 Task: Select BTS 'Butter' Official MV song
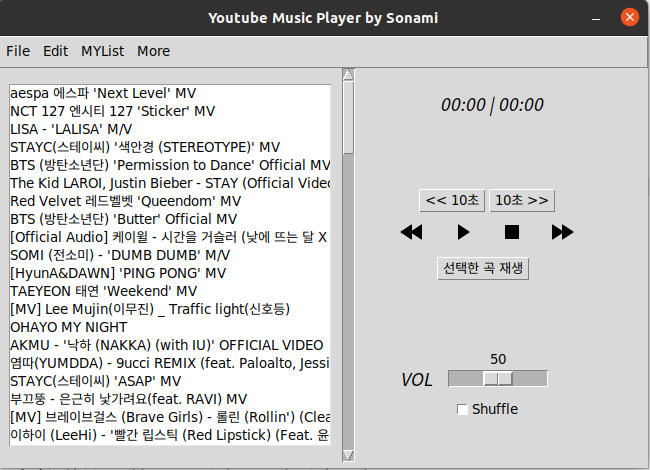[x=170, y=219]
